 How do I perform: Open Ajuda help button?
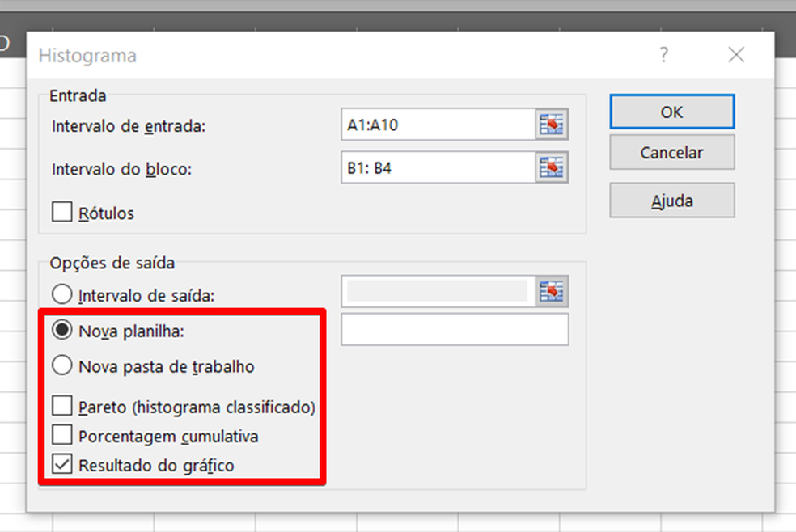click(671, 201)
